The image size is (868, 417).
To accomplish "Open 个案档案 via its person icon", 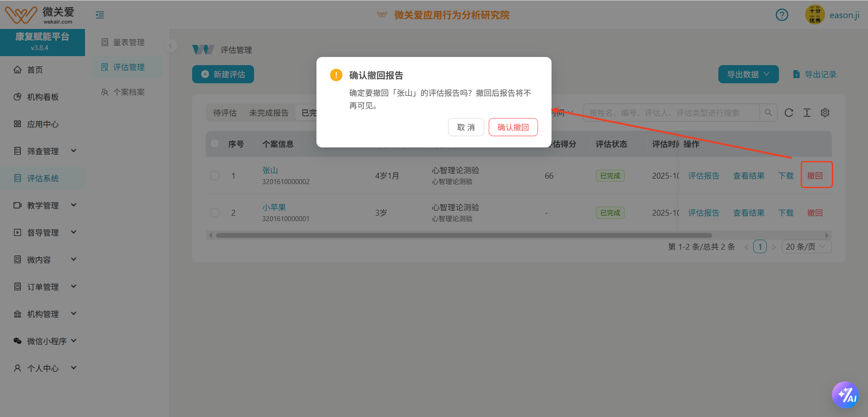I will [x=105, y=92].
